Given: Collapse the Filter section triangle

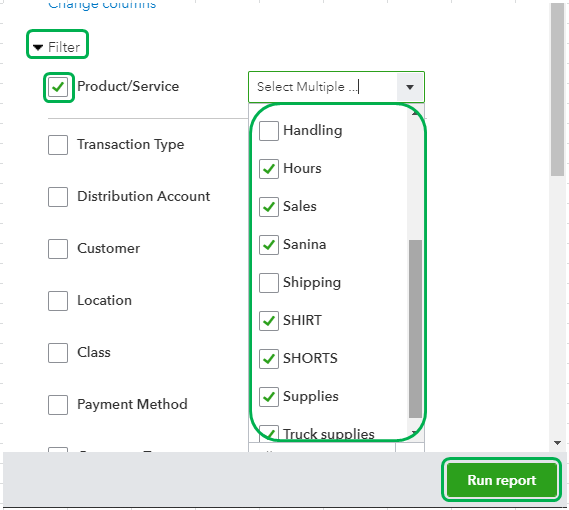Looking at the screenshot, I should 38,47.
